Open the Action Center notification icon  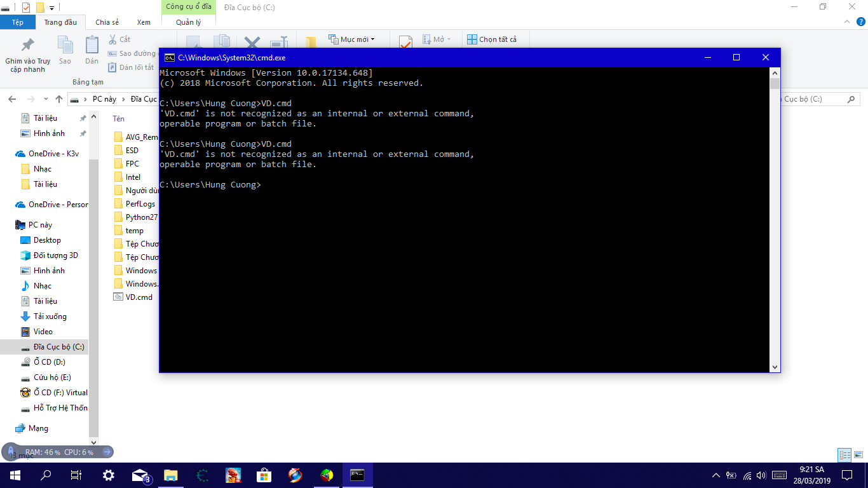click(847, 475)
